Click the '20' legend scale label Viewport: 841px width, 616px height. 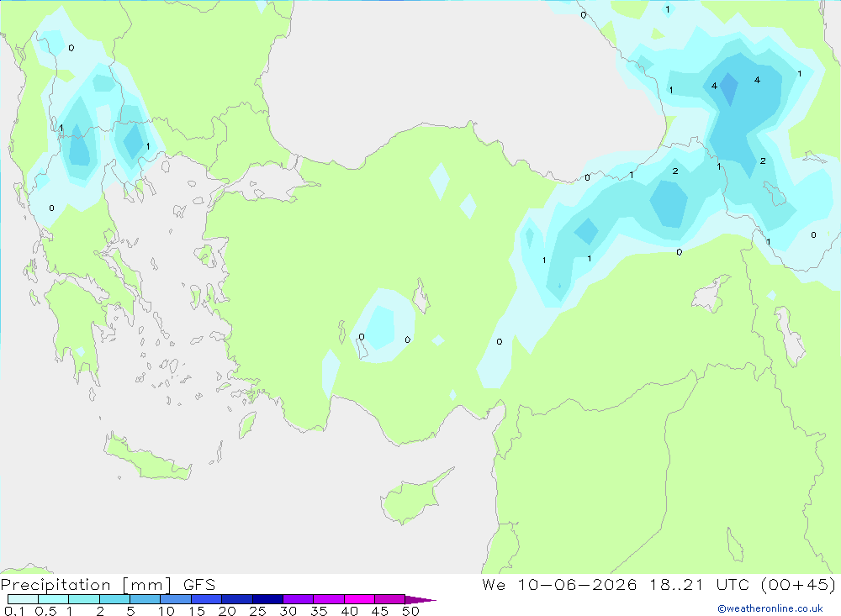tap(227, 611)
